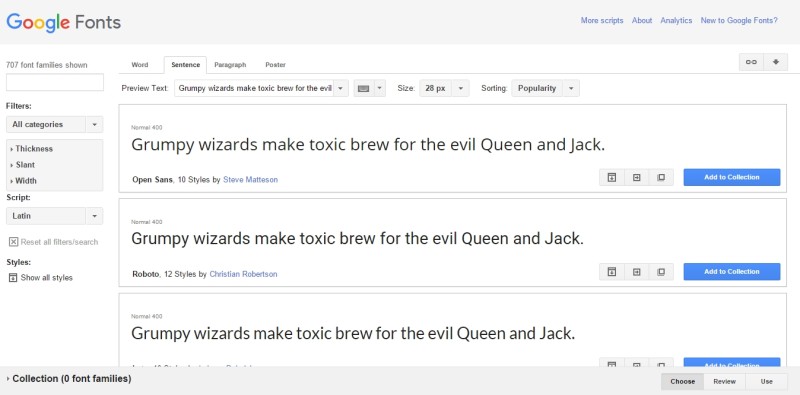Open the Sorting Popularity dropdown
This screenshot has height=395, width=800.
[x=545, y=88]
